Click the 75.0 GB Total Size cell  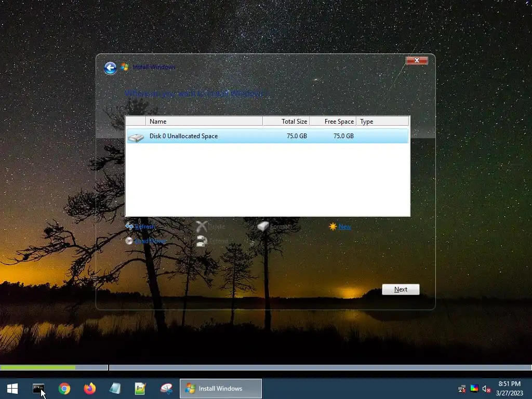click(x=297, y=136)
